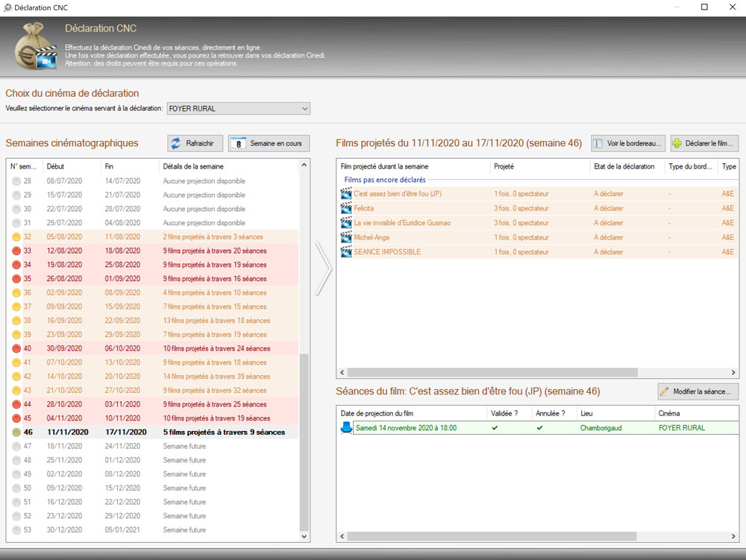Click orange status dot of week 43
Screen dimensions: 746x560
click(x=16, y=390)
